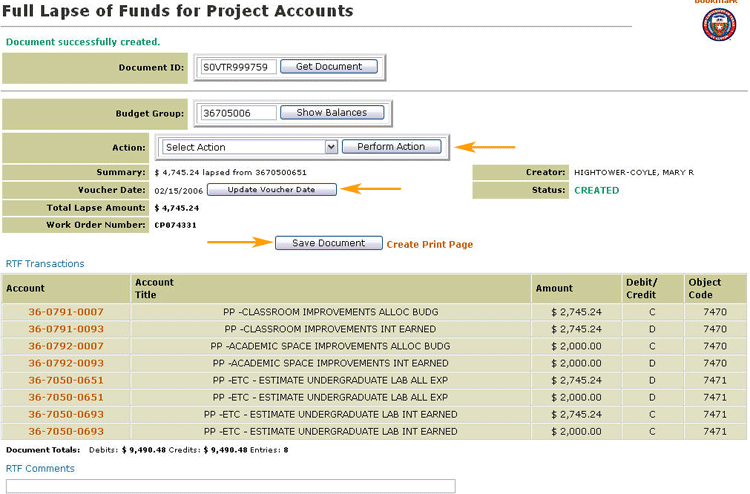Open account 36-0792-0007 link

tap(66, 346)
